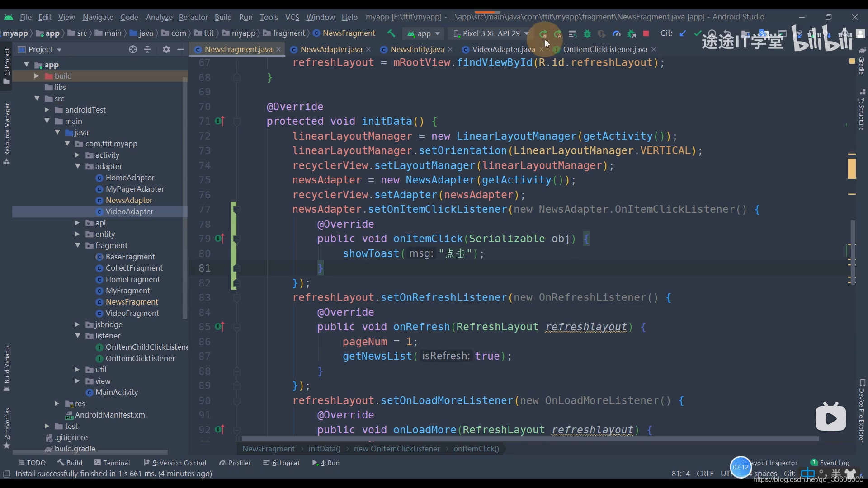This screenshot has height=488, width=868.
Task: Expand the api package
Action: (x=77, y=223)
